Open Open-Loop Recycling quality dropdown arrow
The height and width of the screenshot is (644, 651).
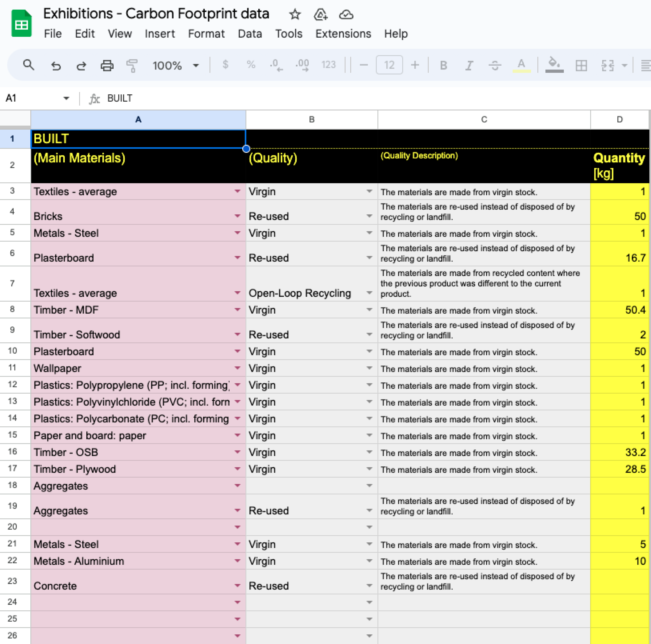tap(369, 293)
